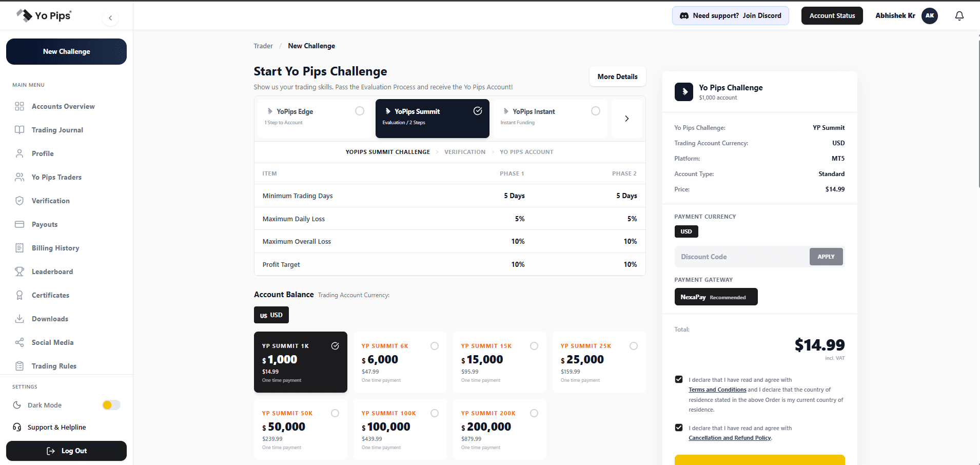Click the Social Media share icon

point(19,342)
